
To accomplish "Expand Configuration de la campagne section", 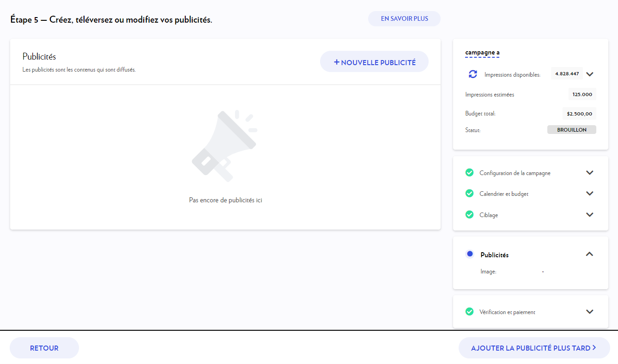I will [x=589, y=173].
